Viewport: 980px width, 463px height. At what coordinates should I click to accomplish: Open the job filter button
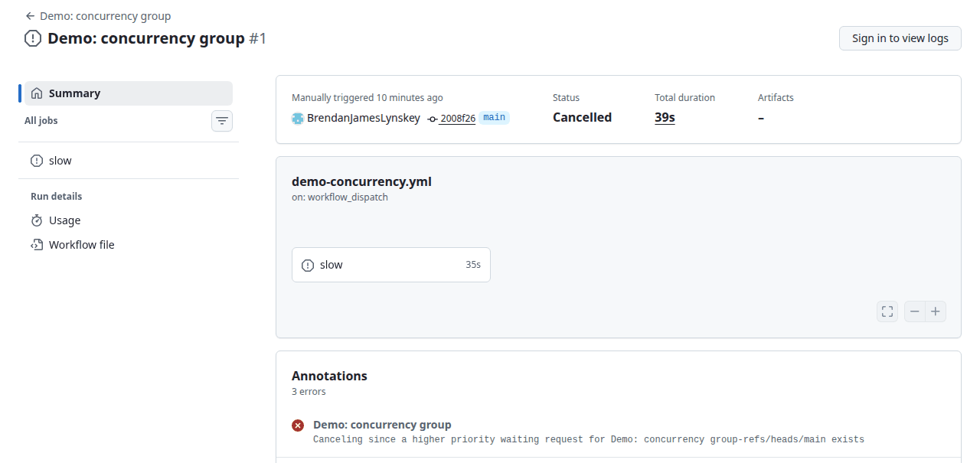tap(222, 121)
